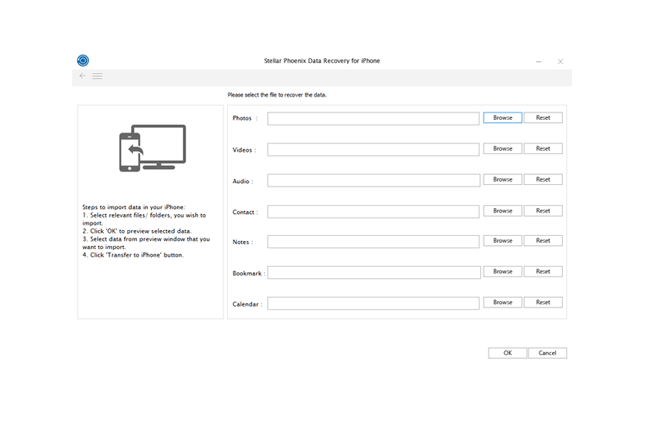
Task: Click the 'Bookmark' field label
Action: [x=247, y=273]
